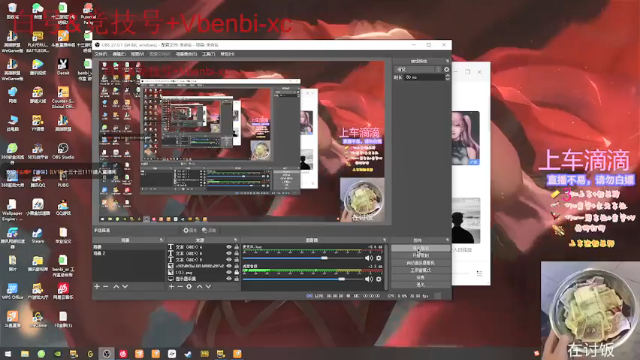Open transition properties gear icon
This screenshot has width=640, height=360.
tap(447, 69)
